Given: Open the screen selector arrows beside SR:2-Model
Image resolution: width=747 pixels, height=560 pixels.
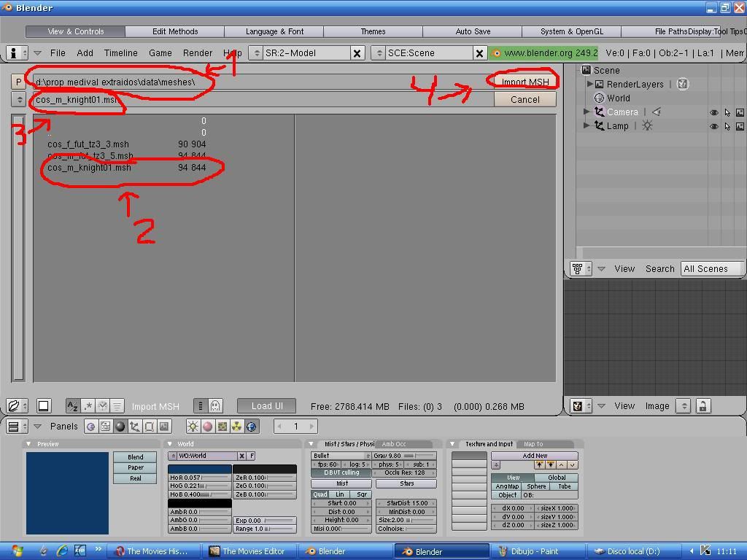Looking at the screenshot, I should [x=256, y=52].
